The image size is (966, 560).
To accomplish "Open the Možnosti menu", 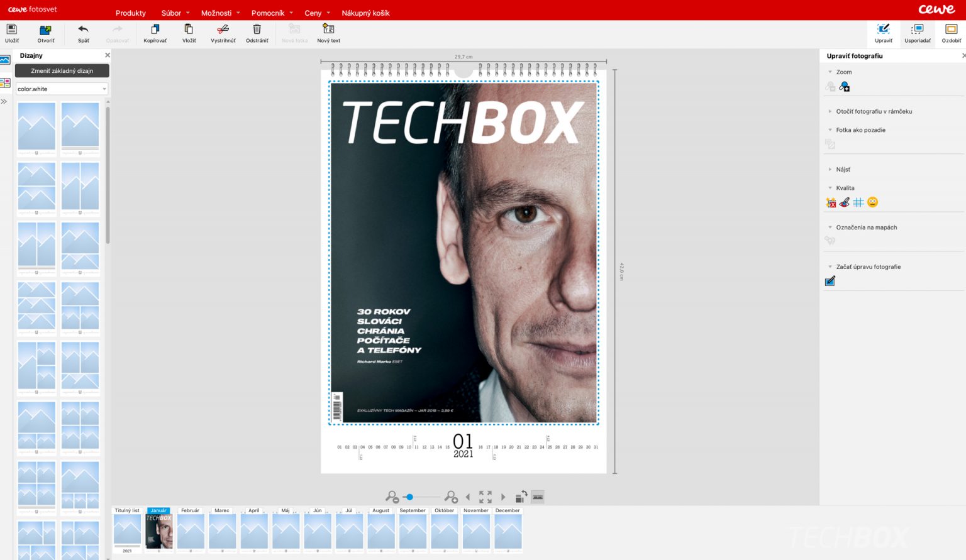I will click(220, 13).
